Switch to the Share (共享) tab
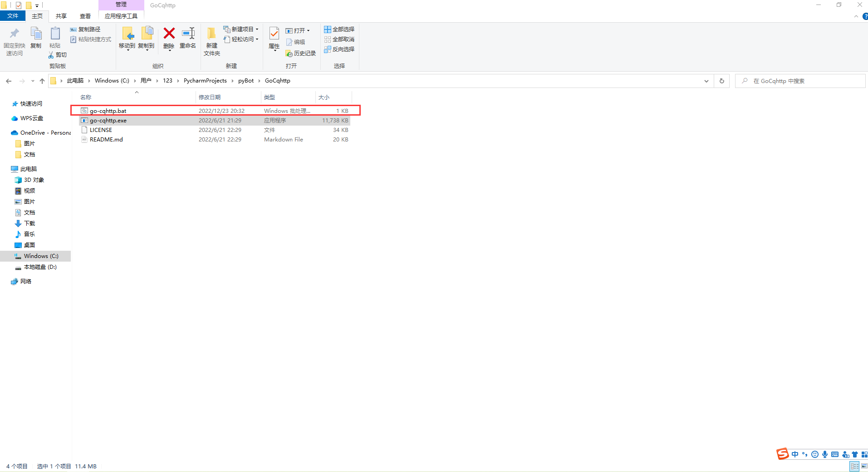This screenshot has width=868, height=472. point(61,16)
